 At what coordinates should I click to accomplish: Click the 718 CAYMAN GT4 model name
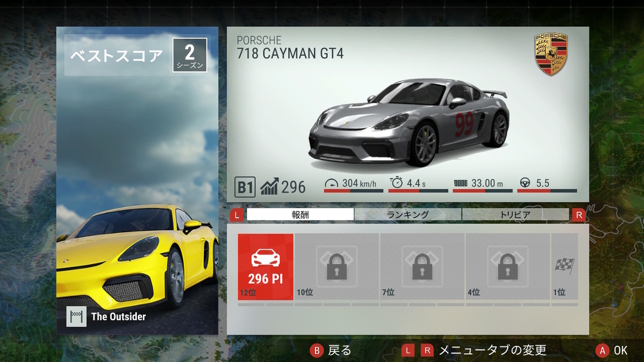pyautogui.click(x=290, y=54)
